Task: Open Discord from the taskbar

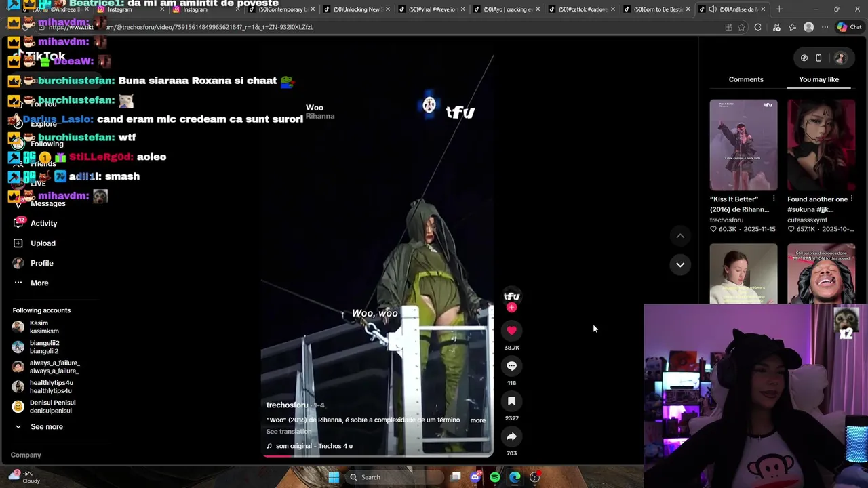Action: 475,477
